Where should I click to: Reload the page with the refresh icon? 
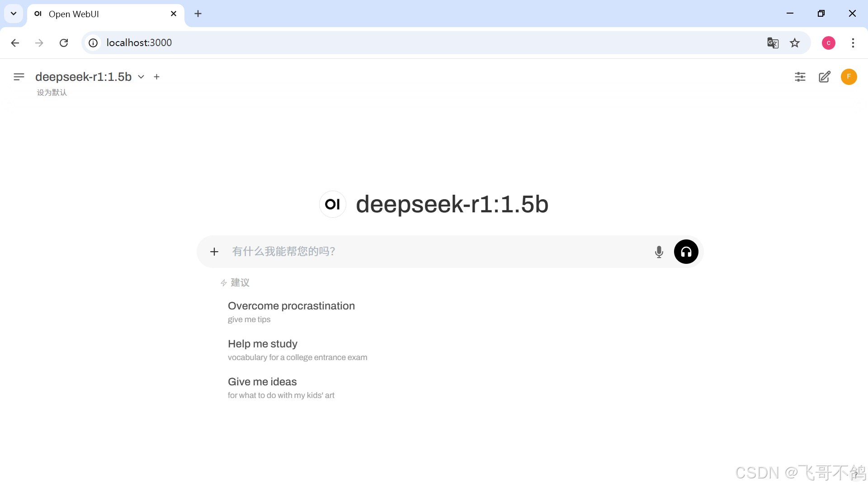click(x=64, y=43)
